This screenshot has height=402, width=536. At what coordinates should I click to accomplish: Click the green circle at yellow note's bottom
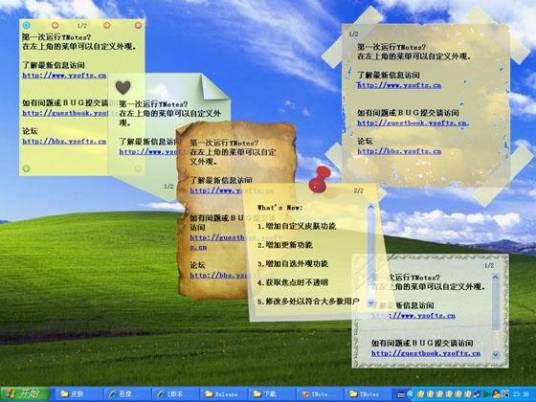pyautogui.click(x=26, y=168)
